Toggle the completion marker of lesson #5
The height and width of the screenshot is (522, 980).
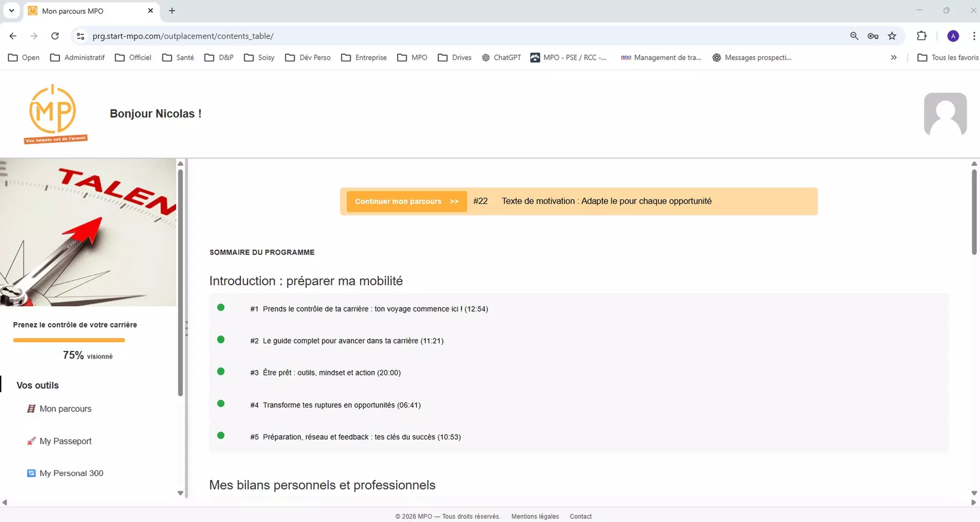(x=221, y=436)
